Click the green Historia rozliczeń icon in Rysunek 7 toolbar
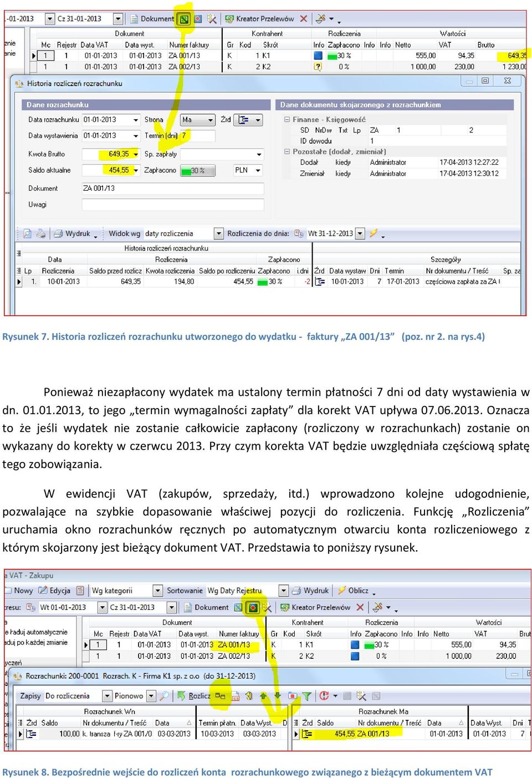Screen dimensions: 532x778 [185, 19]
